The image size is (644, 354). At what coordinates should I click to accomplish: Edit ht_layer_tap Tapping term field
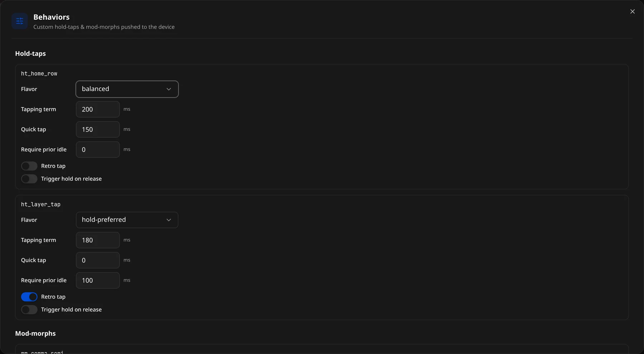[x=98, y=240]
